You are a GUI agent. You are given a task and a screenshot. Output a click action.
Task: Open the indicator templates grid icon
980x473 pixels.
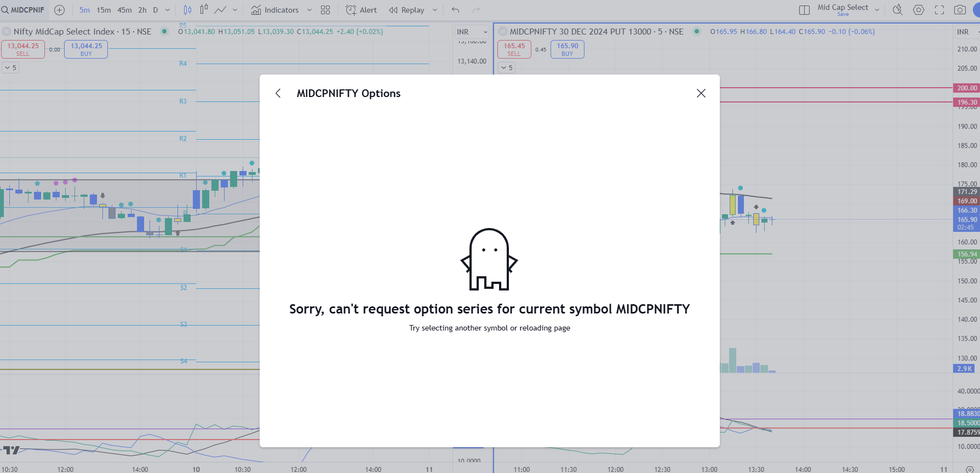coord(325,10)
